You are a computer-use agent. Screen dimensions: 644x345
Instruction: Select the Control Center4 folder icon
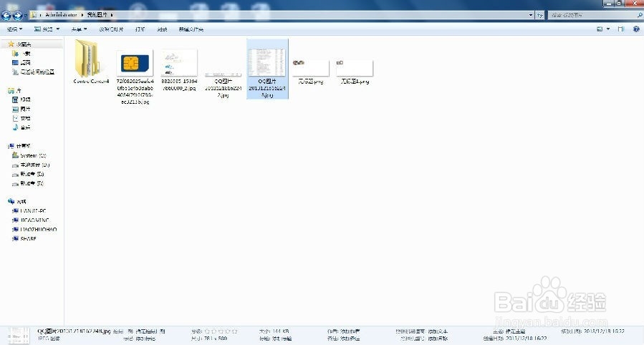point(87,58)
